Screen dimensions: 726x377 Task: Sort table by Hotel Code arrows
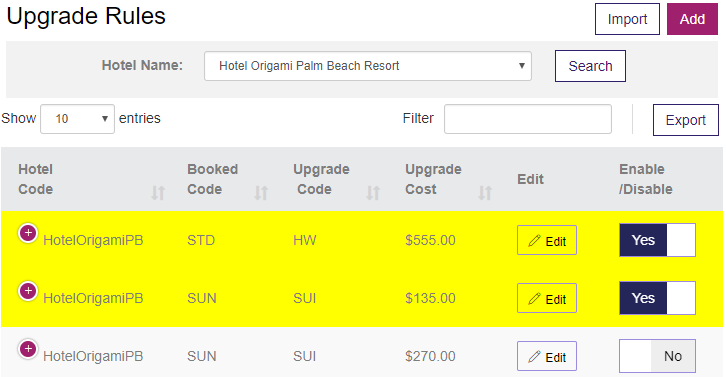coord(158,192)
